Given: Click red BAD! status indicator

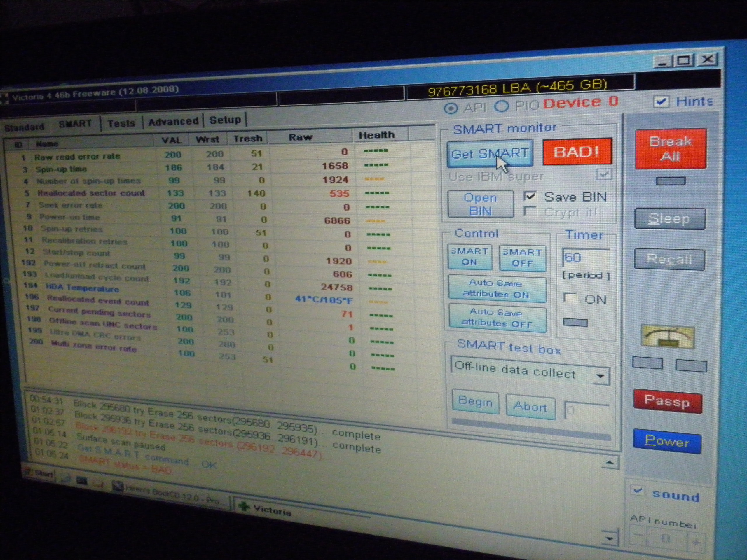Looking at the screenshot, I should (x=577, y=152).
